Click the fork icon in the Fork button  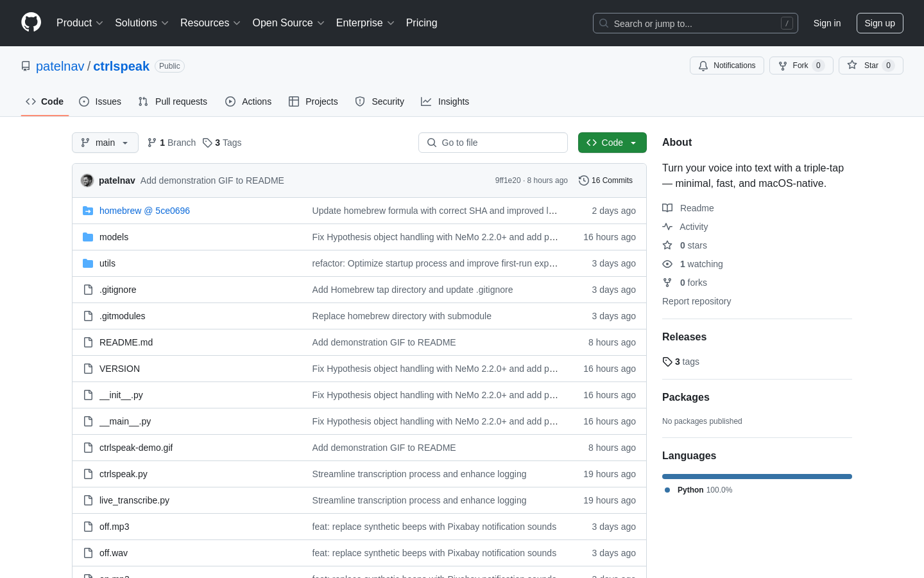tap(783, 66)
